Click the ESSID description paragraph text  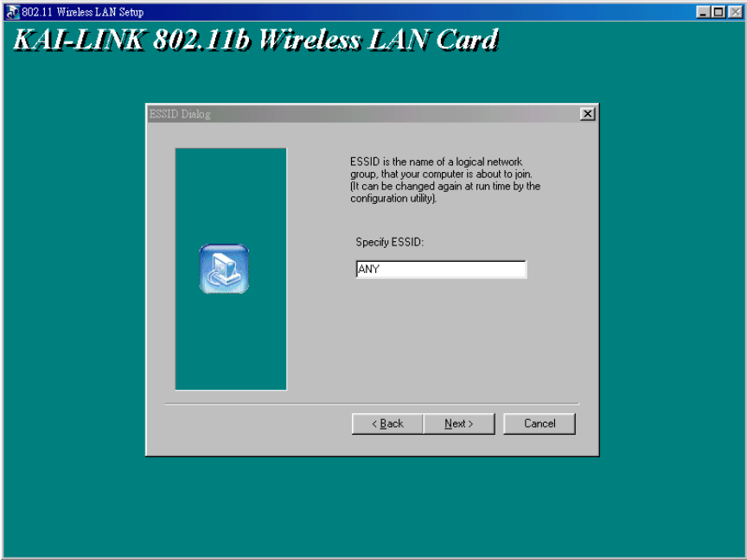[445, 180]
